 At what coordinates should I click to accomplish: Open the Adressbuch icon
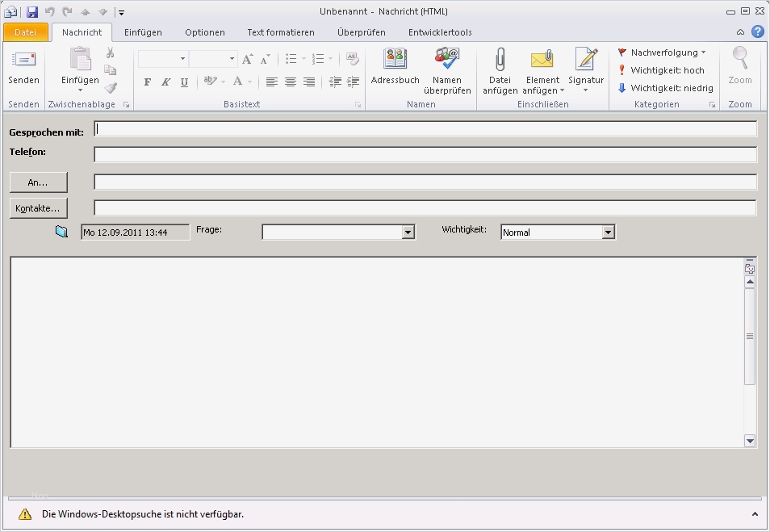pyautogui.click(x=395, y=60)
